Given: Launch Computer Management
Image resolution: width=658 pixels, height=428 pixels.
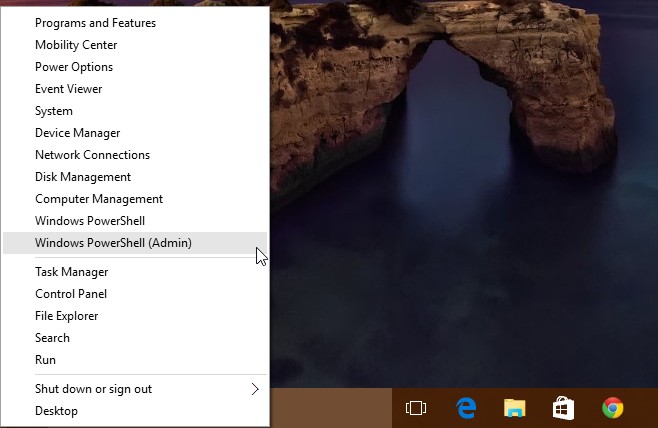Looking at the screenshot, I should click(135, 199).
